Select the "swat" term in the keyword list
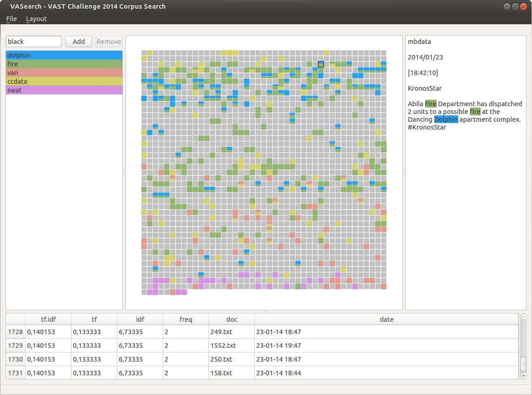Image resolution: width=532 pixels, height=395 pixels. [64, 90]
